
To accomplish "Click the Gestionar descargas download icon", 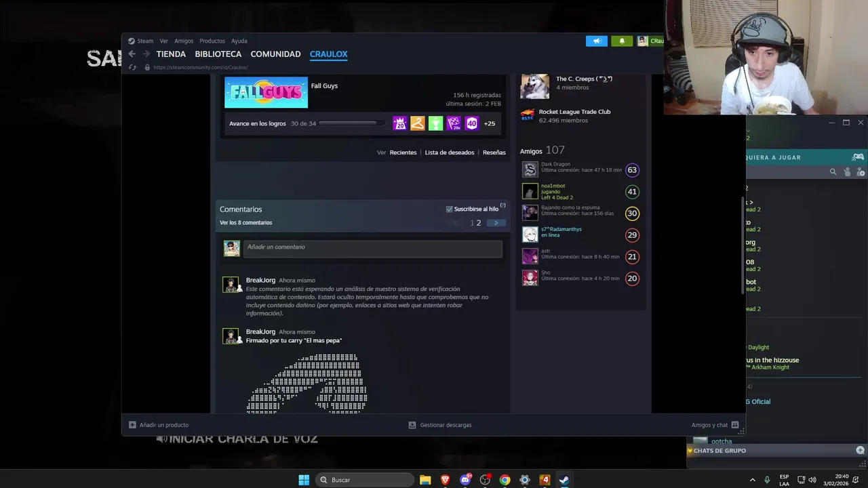I will point(412,425).
